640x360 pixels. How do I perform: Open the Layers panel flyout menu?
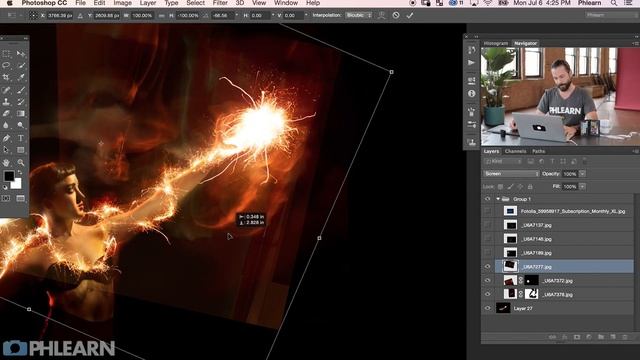click(635, 151)
